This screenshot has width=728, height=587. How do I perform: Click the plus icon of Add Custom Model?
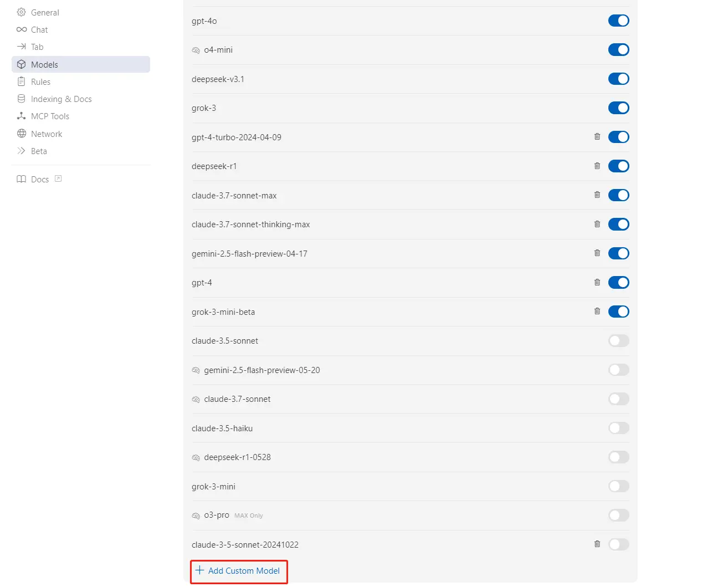[x=200, y=570]
